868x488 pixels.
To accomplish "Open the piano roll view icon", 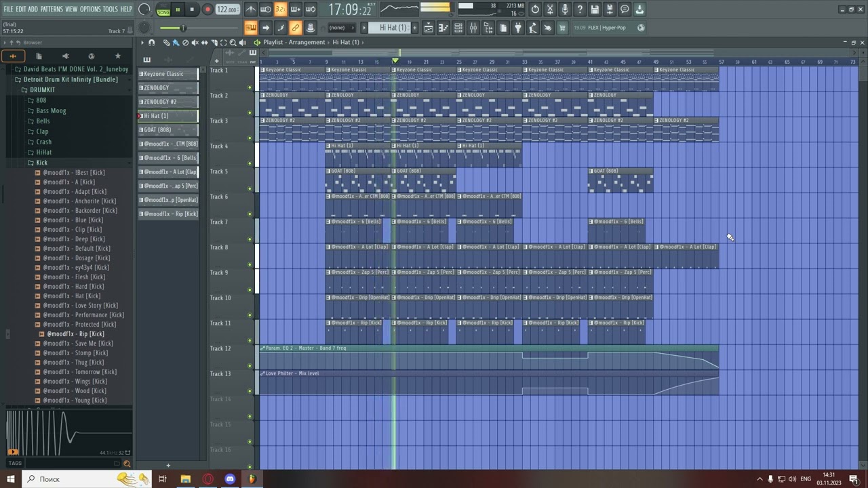I will [443, 28].
